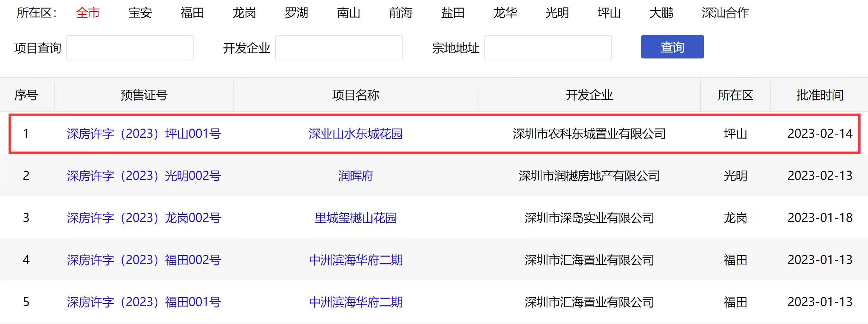868x324 pixels.
Task: Click the 开发企业 column header
Action: [x=589, y=95]
